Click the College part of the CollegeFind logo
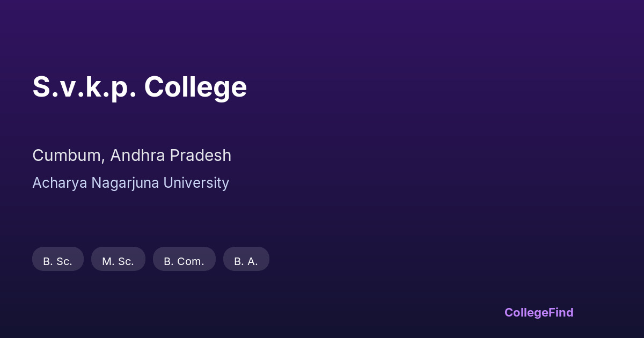 coord(526,312)
